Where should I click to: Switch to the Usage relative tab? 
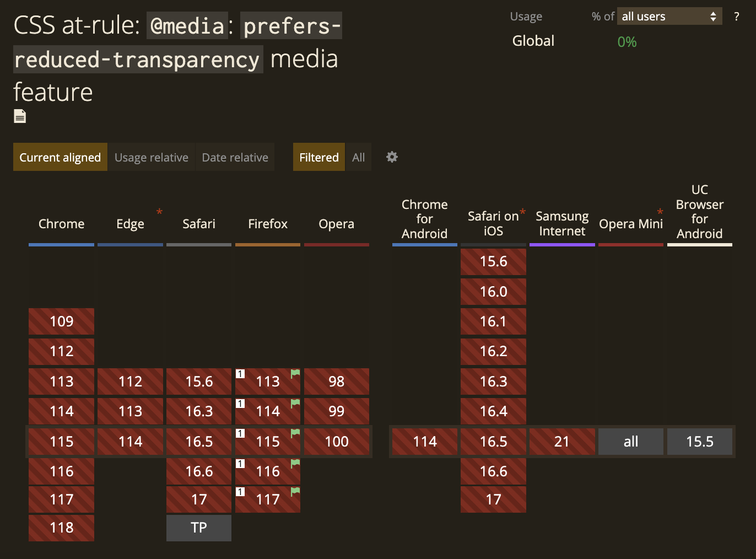click(151, 157)
